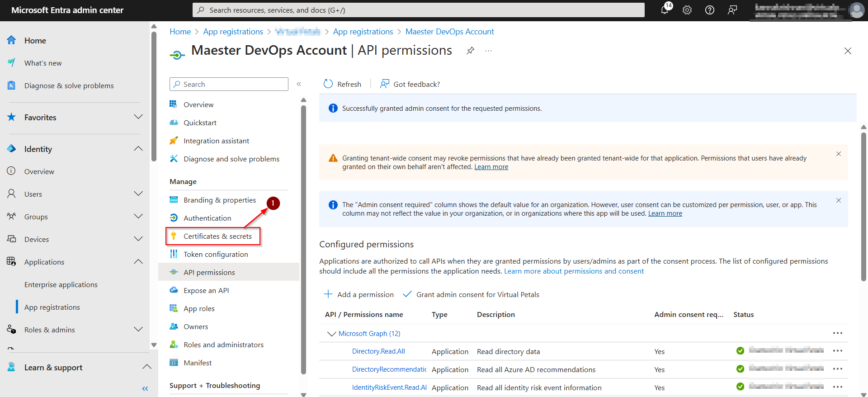
Task: Click the Refresh toolbar button
Action: point(343,84)
